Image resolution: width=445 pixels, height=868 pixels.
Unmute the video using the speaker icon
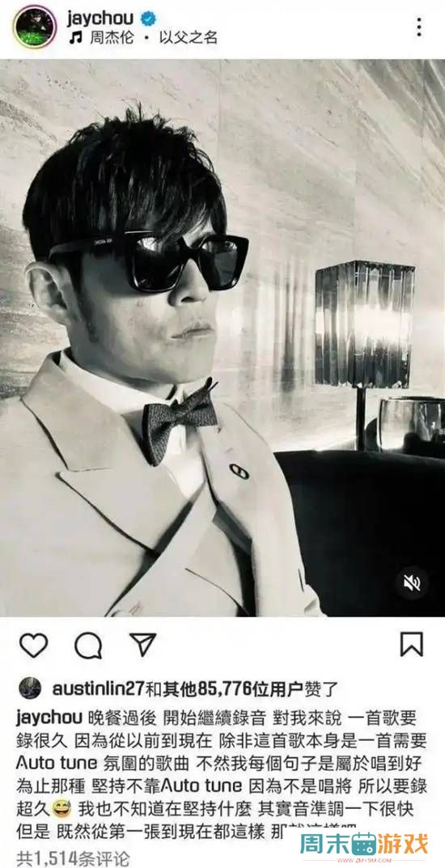412,583
